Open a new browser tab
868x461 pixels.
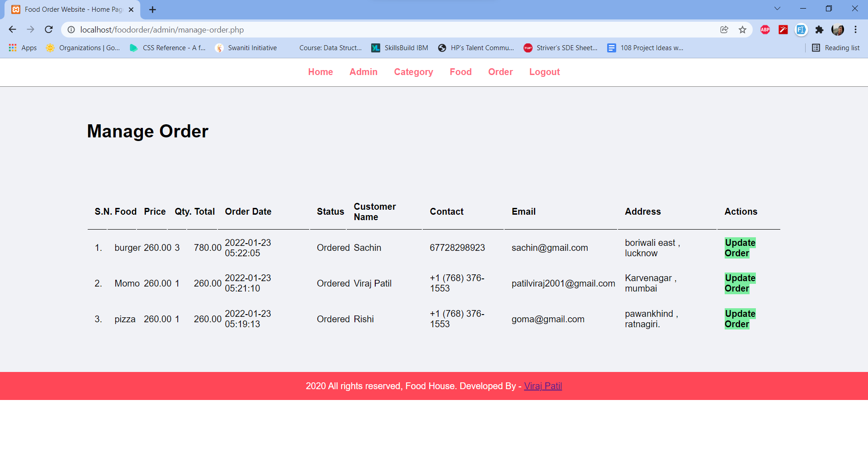pyautogui.click(x=152, y=9)
